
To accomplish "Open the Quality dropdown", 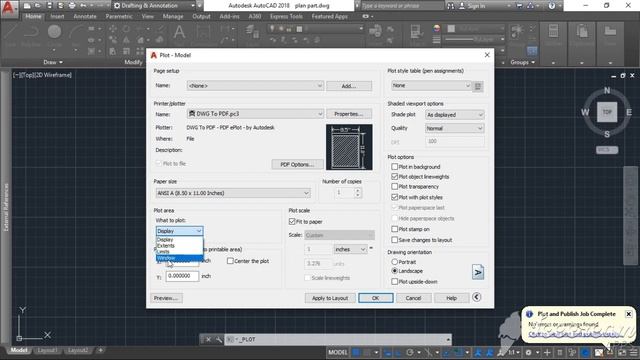I will point(454,128).
